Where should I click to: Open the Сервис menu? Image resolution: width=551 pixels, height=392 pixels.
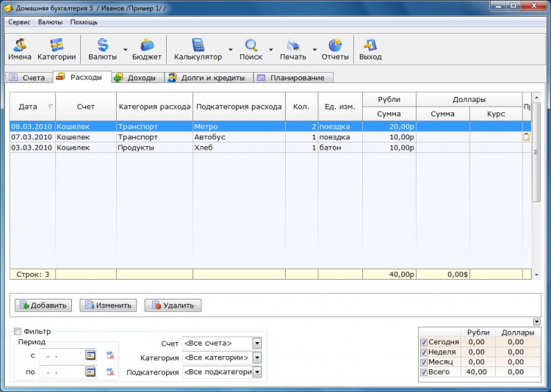pyautogui.click(x=19, y=22)
